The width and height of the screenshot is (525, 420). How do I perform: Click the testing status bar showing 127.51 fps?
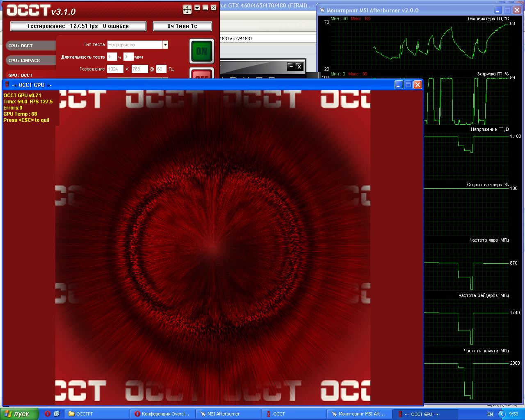pyautogui.click(x=78, y=26)
